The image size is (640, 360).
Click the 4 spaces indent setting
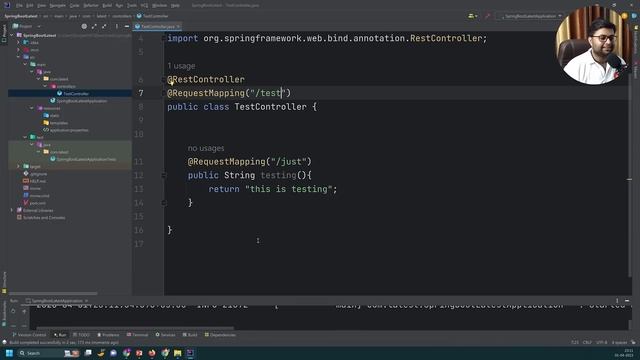tap(619, 342)
